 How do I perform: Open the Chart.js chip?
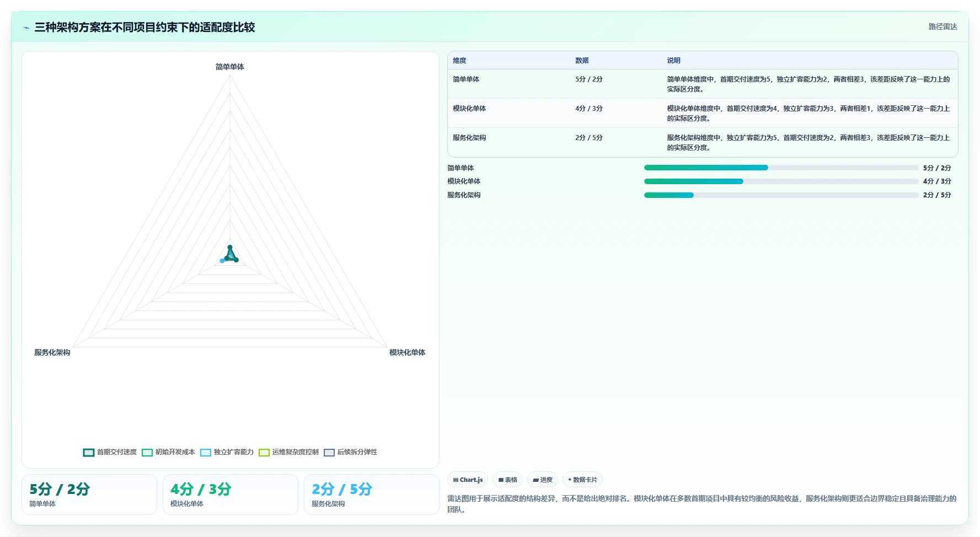point(468,480)
